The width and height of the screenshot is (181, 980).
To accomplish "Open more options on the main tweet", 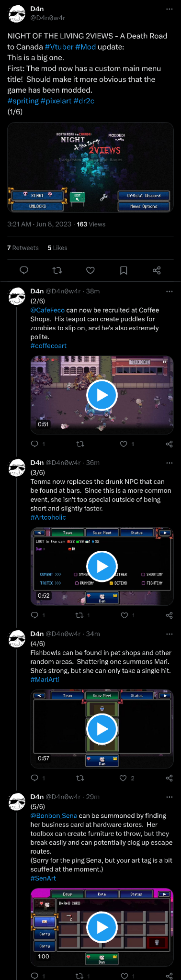I will (x=169, y=9).
